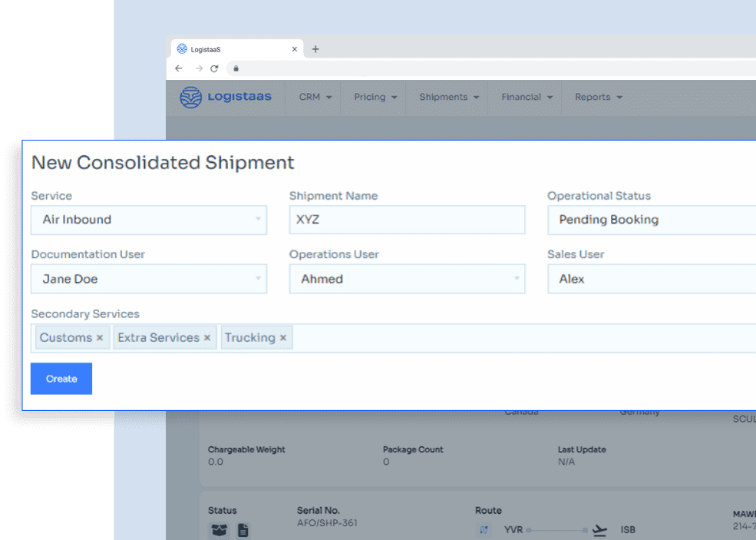Remove the Customs secondary service tag
756x540 pixels.
point(100,338)
